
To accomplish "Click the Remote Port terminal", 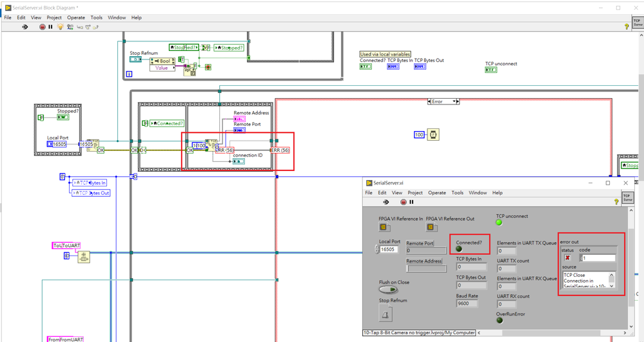I will point(239,130).
